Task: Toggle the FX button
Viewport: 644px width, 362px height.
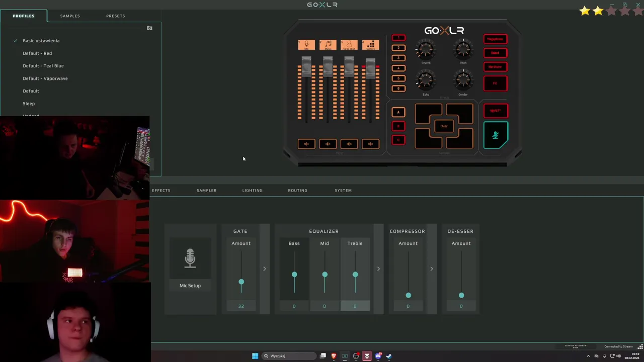Action: tap(496, 83)
